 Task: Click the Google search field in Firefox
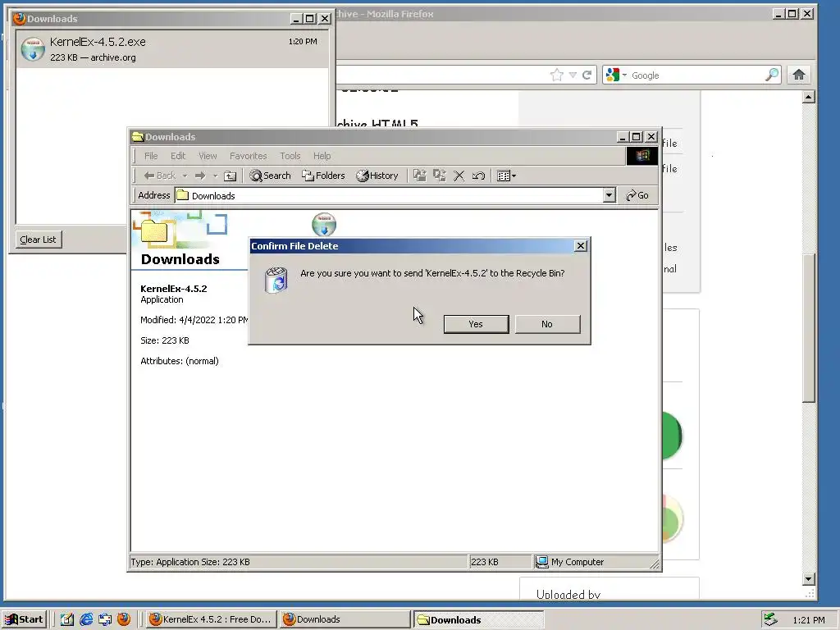pos(696,75)
